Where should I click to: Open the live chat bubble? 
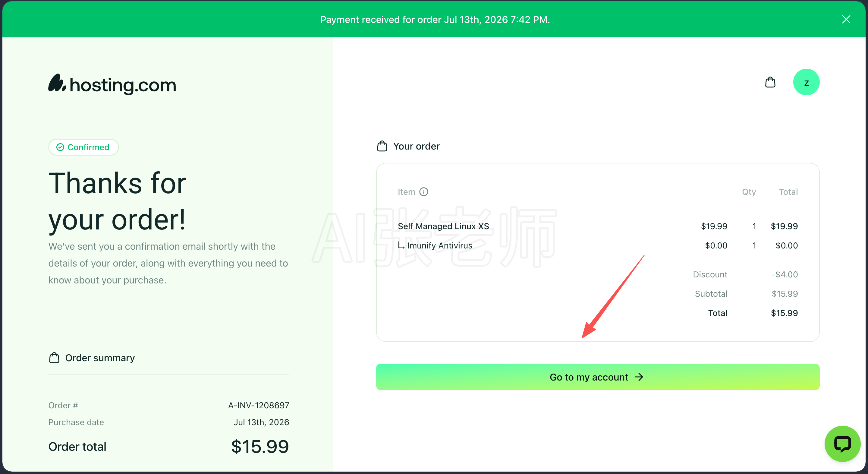pos(842,444)
